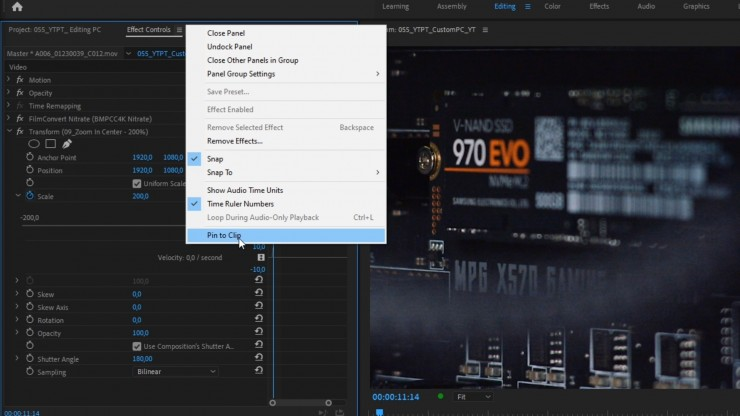Reset the Transform Opacity parameter
740x416 pixels.
click(x=259, y=331)
